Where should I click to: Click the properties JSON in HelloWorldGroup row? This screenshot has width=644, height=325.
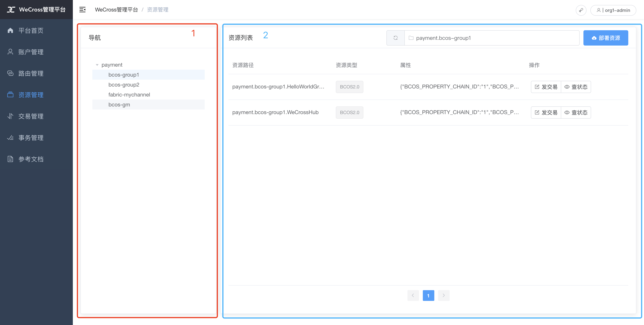click(459, 87)
